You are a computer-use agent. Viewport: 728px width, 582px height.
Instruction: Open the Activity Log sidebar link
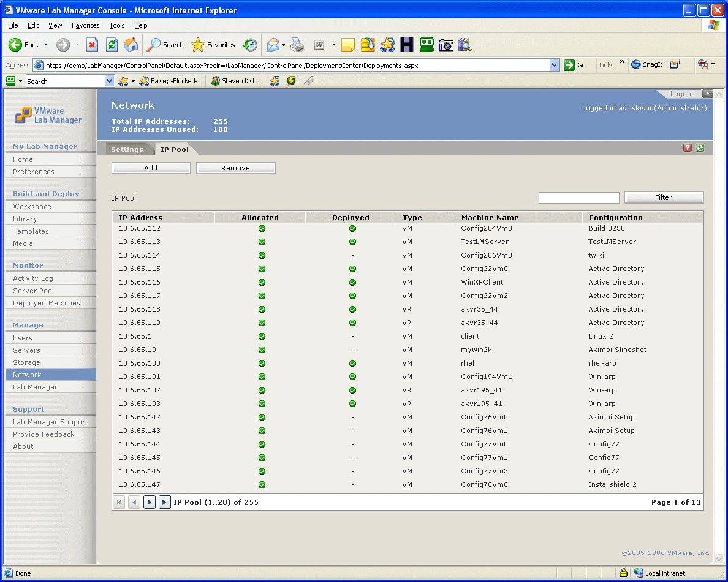[33, 278]
